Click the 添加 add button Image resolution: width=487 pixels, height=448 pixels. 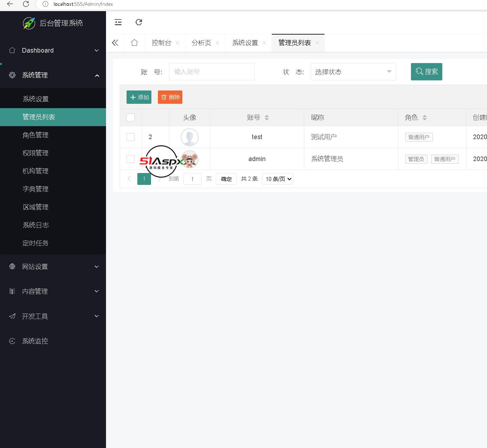tap(139, 97)
